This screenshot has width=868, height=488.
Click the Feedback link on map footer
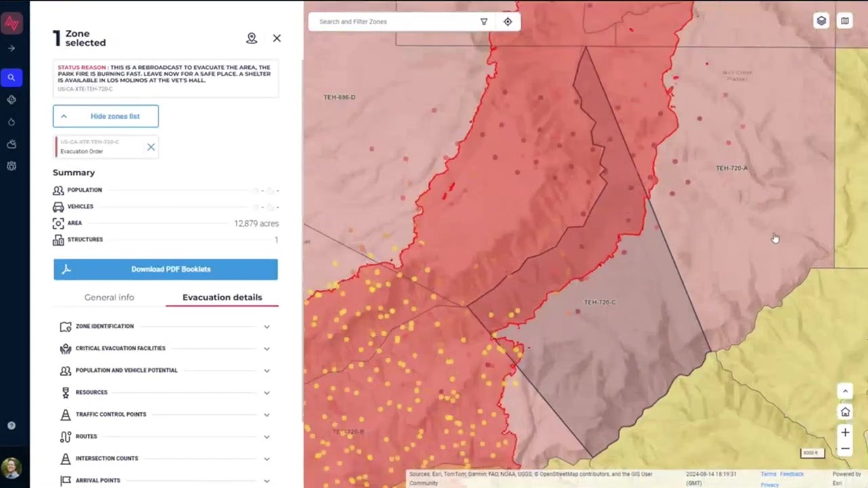tap(791, 474)
